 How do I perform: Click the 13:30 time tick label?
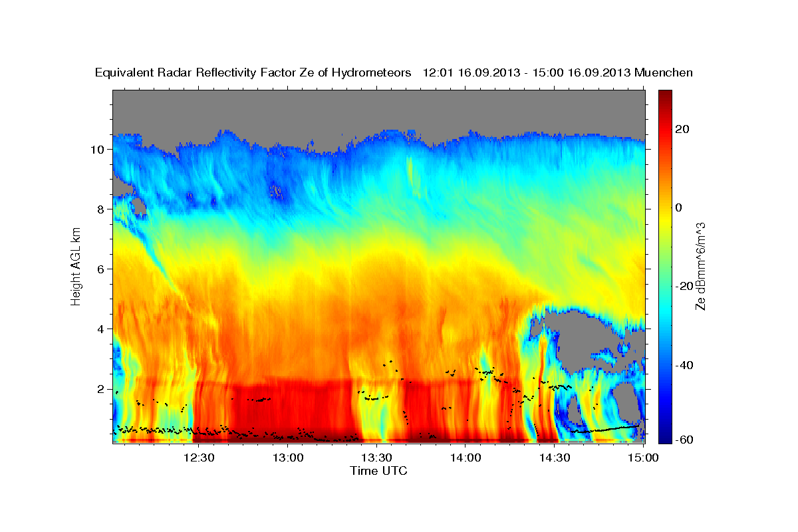(377, 458)
